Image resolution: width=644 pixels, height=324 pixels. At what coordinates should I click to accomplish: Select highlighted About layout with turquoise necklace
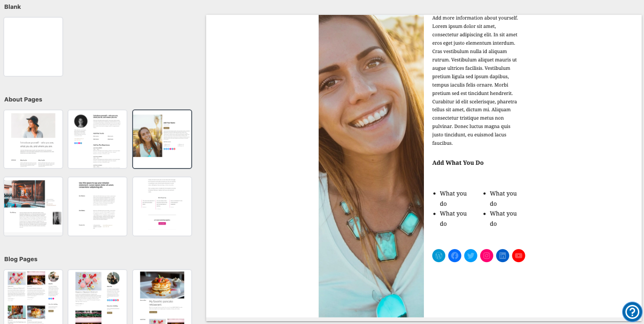pos(162,139)
